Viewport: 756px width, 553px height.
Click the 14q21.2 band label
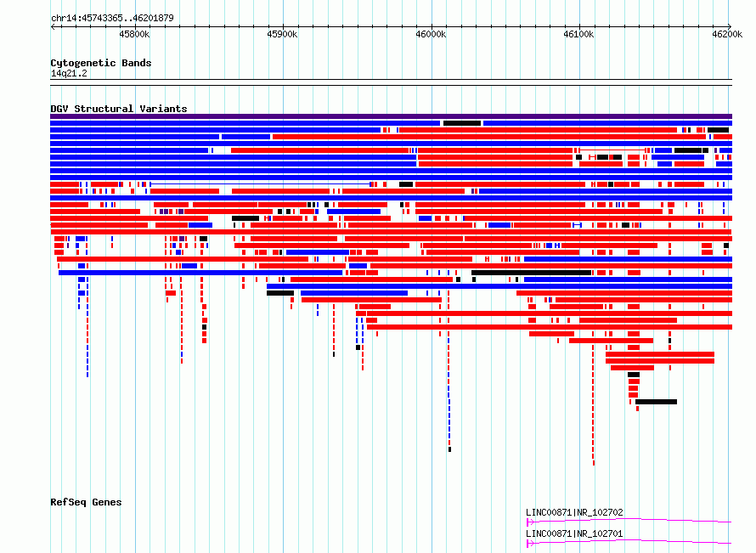coord(69,73)
